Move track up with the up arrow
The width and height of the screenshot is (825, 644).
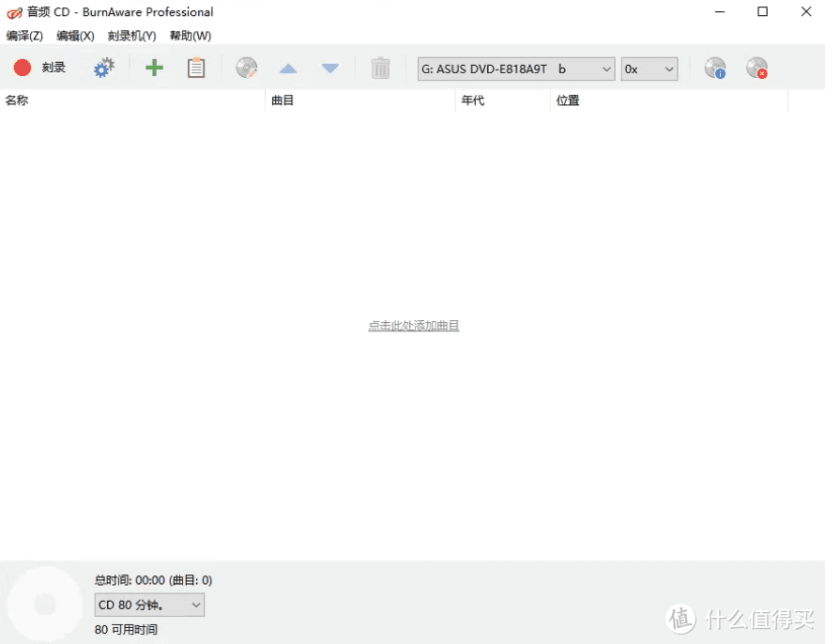pos(288,69)
